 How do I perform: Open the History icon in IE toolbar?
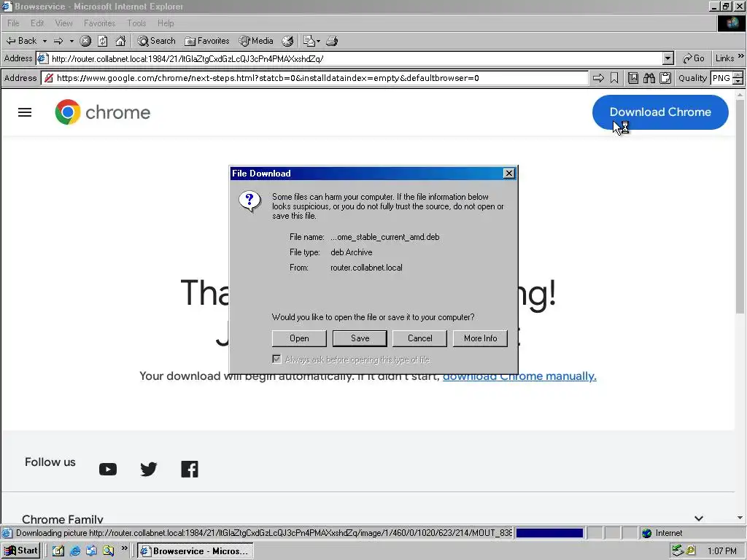click(287, 41)
